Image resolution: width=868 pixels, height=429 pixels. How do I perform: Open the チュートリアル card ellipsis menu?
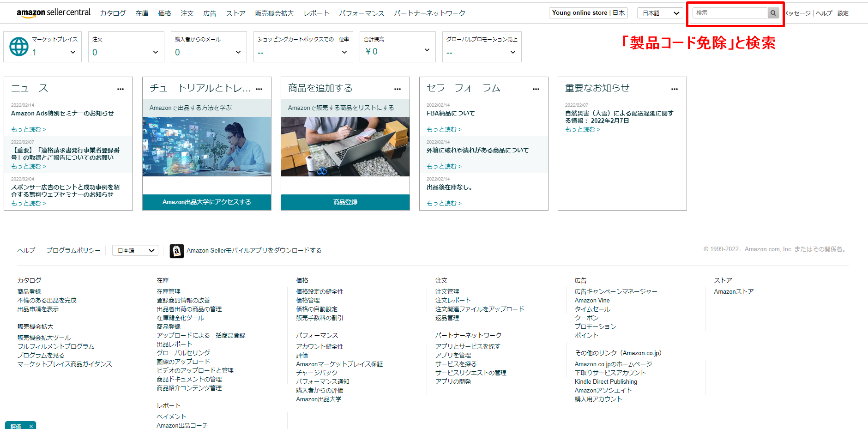259,89
